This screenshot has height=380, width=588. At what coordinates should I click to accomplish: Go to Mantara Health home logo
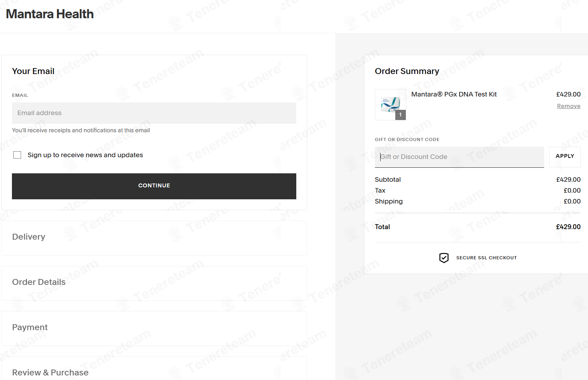50,14
